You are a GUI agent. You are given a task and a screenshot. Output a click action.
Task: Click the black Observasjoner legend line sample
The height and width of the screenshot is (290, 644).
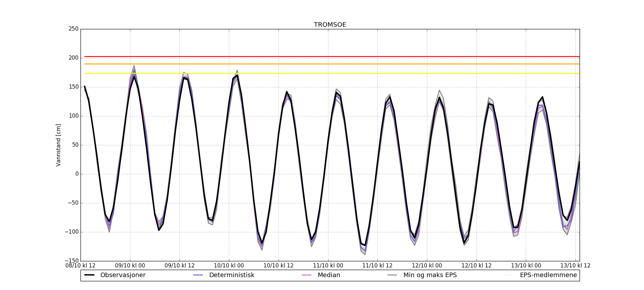(89, 275)
